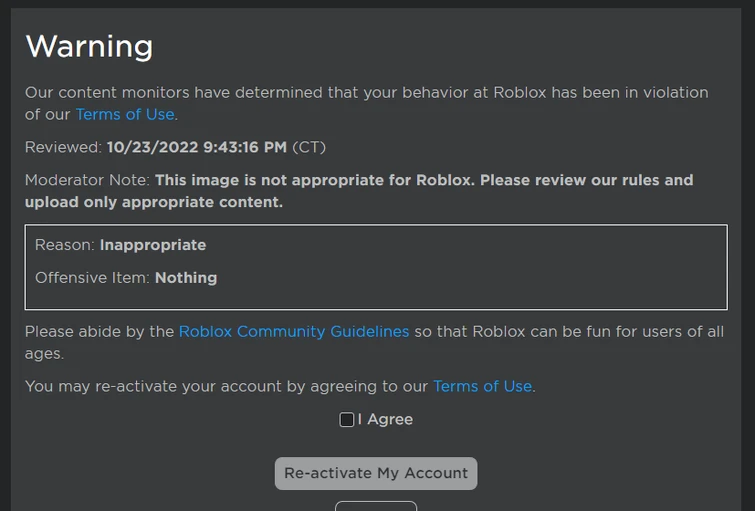Click the Moderator Note label

[88, 180]
